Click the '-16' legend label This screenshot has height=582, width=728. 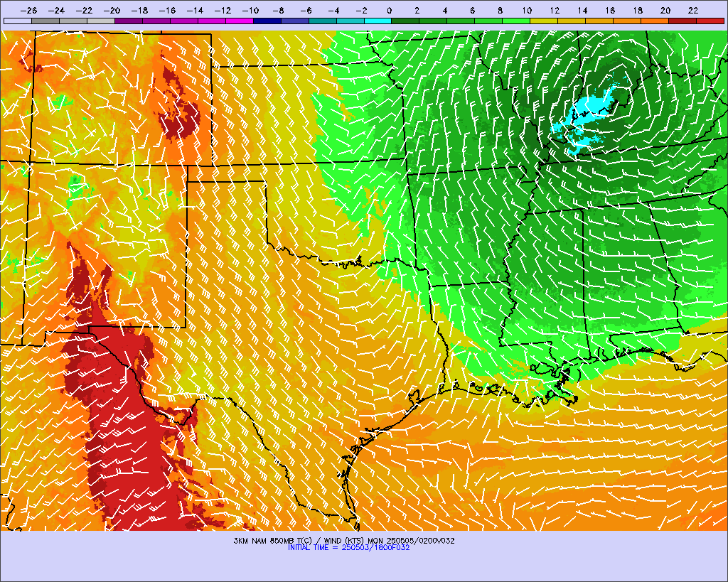point(166,11)
